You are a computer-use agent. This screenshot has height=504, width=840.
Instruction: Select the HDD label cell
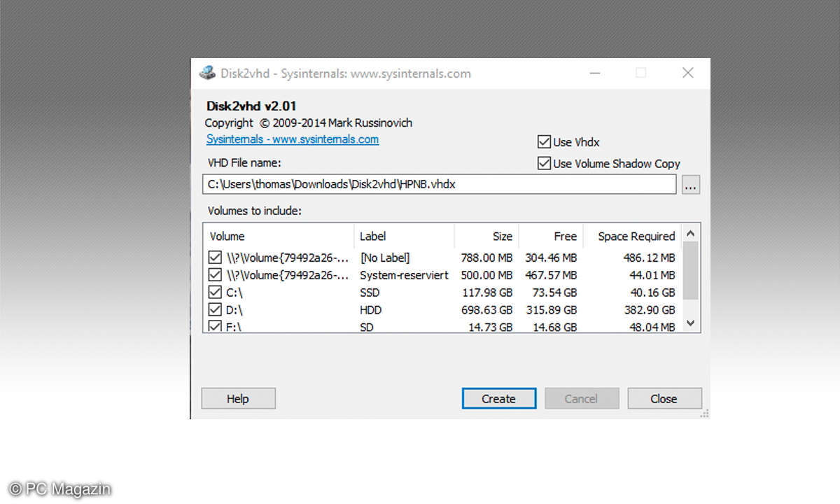point(371,309)
